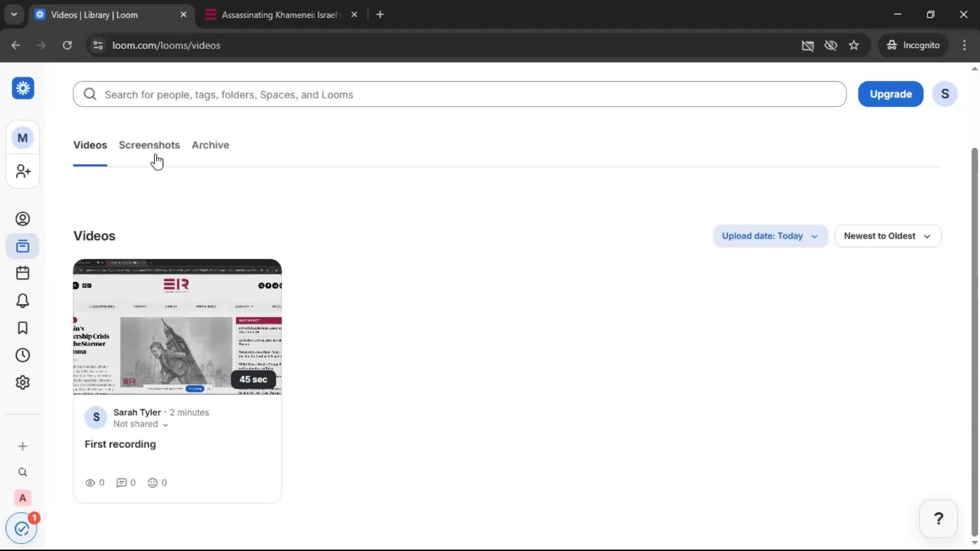Select the Library icon in the sidebar

[22, 246]
